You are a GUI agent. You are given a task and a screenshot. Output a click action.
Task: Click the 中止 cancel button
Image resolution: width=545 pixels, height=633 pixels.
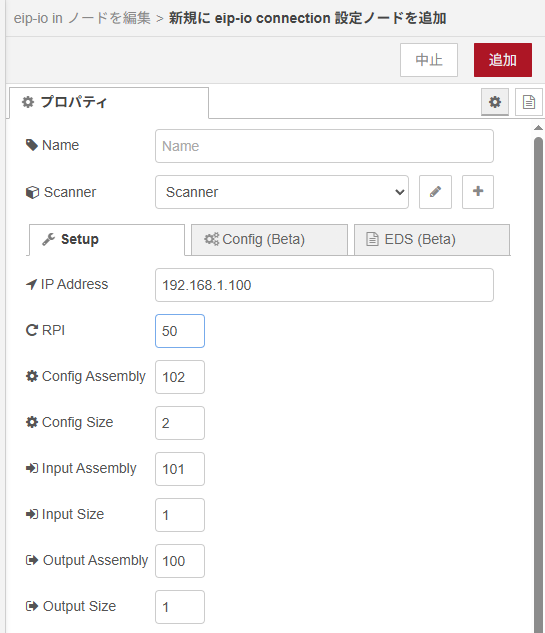pos(429,60)
